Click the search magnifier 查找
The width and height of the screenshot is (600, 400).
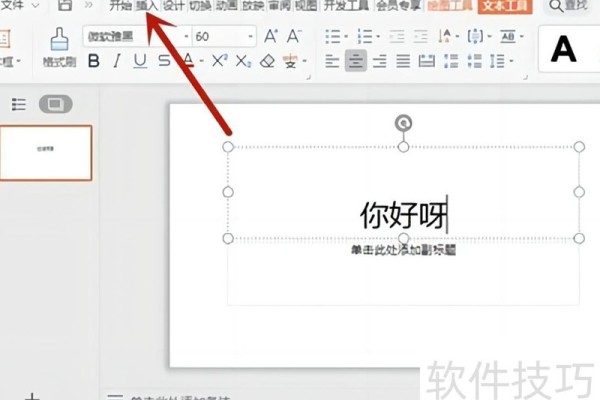coord(568,6)
